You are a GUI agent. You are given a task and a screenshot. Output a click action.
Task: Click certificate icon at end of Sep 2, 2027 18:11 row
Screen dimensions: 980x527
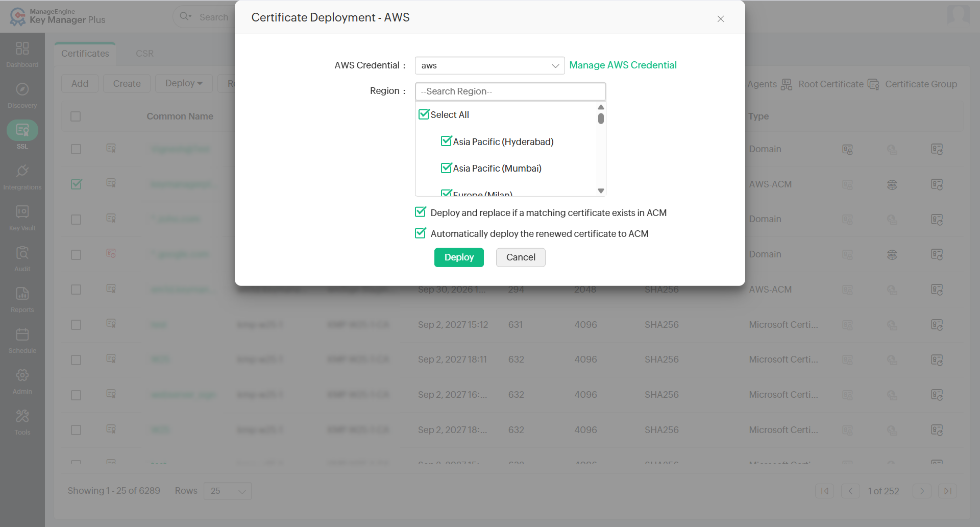point(937,360)
